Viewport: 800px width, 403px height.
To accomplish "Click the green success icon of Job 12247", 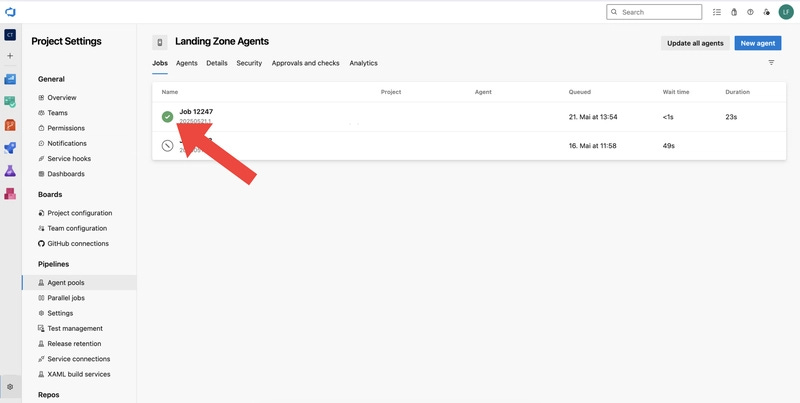I will pos(167,117).
